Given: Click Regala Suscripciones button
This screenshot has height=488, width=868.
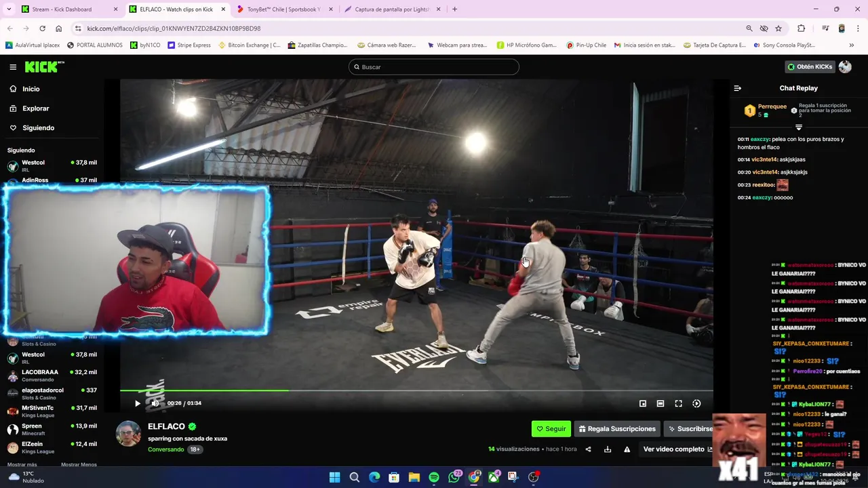Looking at the screenshot, I should tap(617, 429).
